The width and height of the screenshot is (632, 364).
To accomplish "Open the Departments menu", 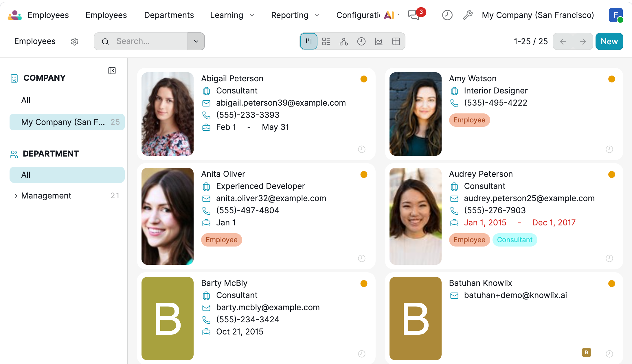I will (x=169, y=15).
